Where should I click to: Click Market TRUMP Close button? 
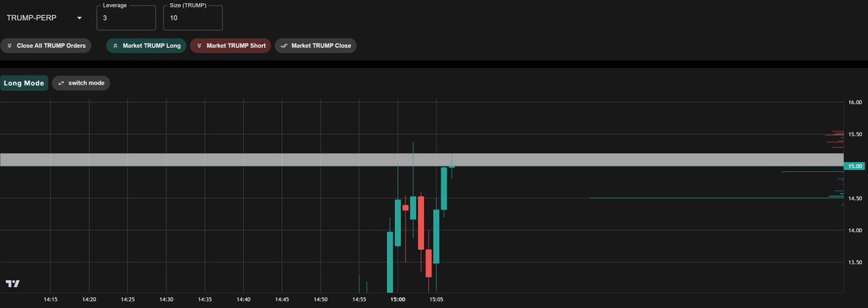(315, 46)
